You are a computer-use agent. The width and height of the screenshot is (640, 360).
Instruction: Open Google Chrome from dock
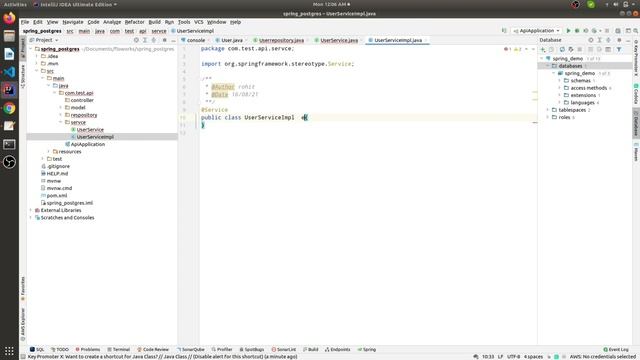pos(9,108)
